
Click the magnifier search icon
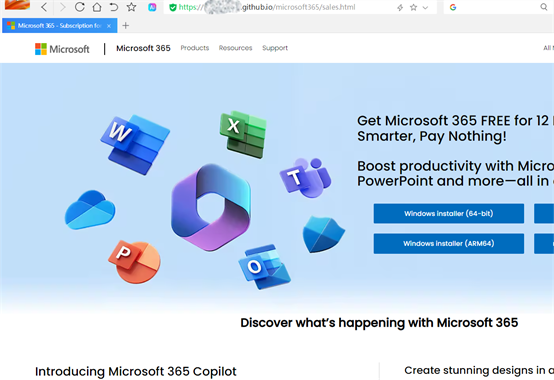[544, 7]
